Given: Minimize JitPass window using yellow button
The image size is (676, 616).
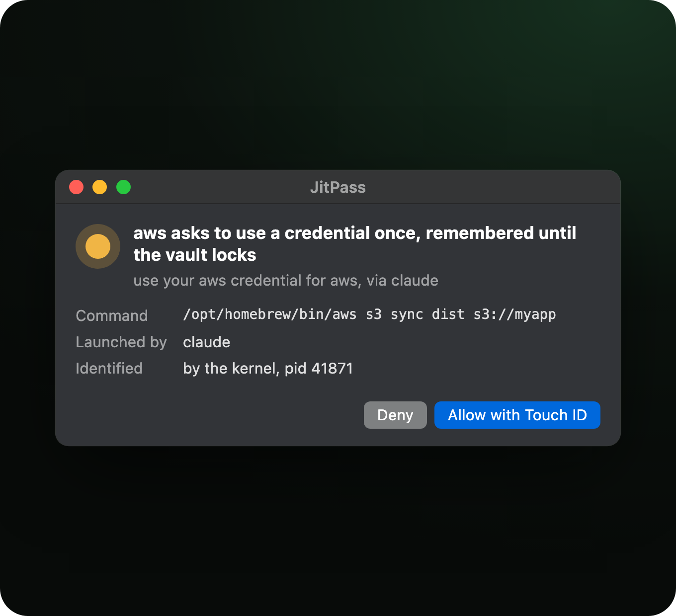Looking at the screenshot, I should (x=100, y=187).
